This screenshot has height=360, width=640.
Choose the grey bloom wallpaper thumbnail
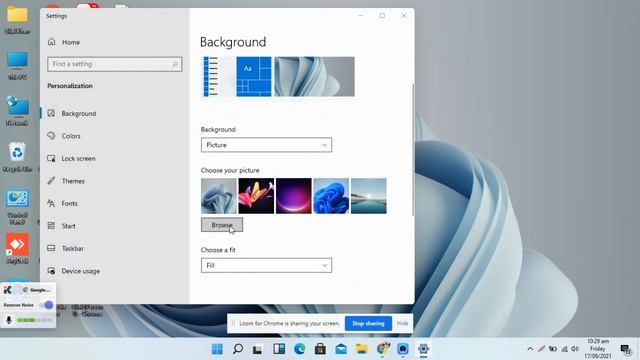pos(218,196)
